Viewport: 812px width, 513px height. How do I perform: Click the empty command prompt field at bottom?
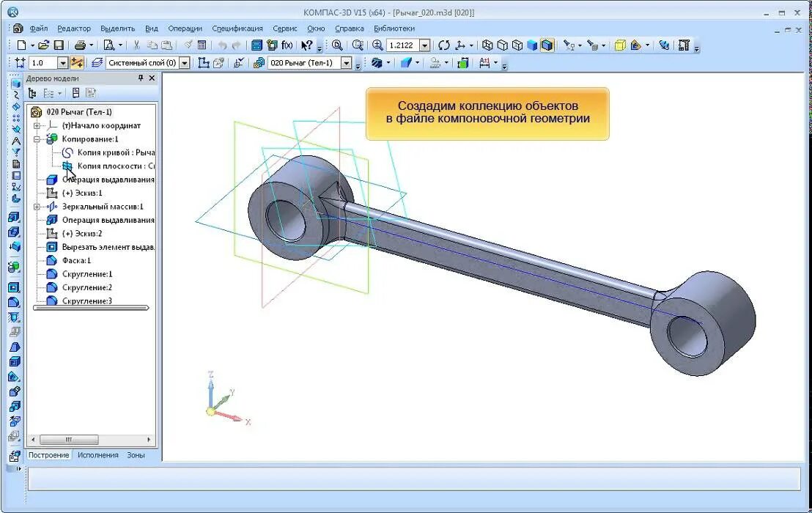pyautogui.click(x=414, y=479)
